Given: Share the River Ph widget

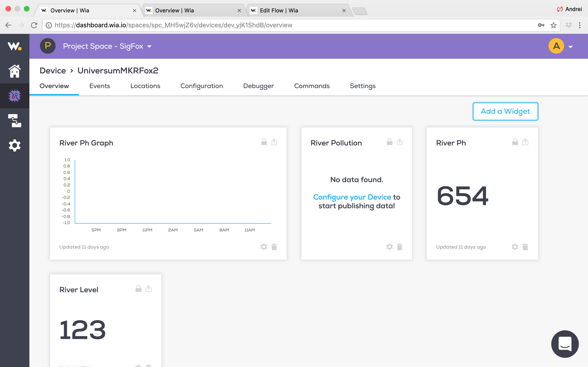Looking at the screenshot, I should point(525,142).
